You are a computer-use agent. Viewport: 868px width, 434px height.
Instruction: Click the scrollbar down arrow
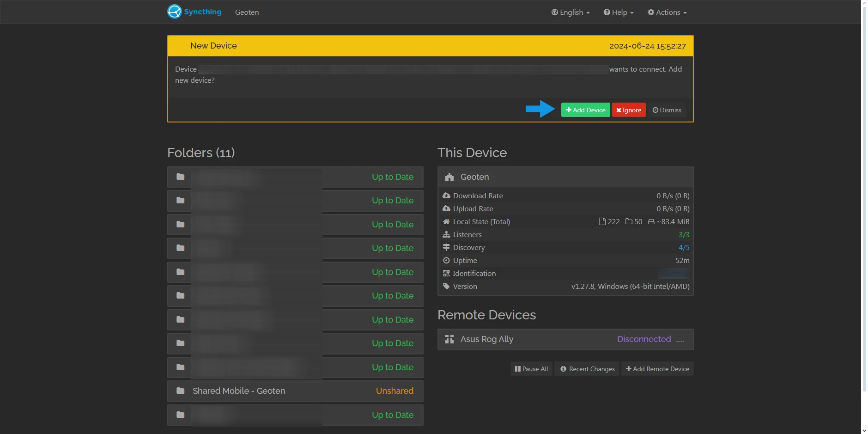coord(864,430)
